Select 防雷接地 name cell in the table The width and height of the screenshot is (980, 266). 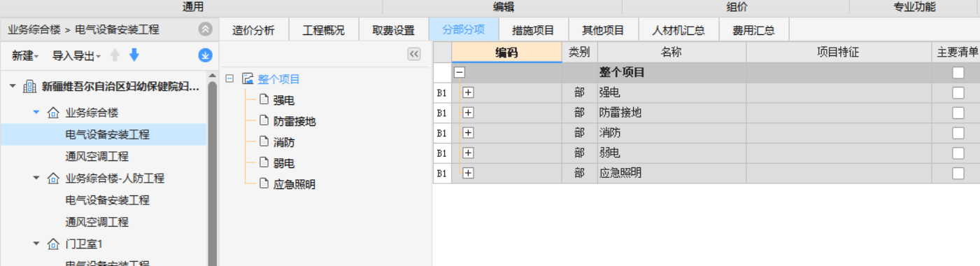[672, 113]
